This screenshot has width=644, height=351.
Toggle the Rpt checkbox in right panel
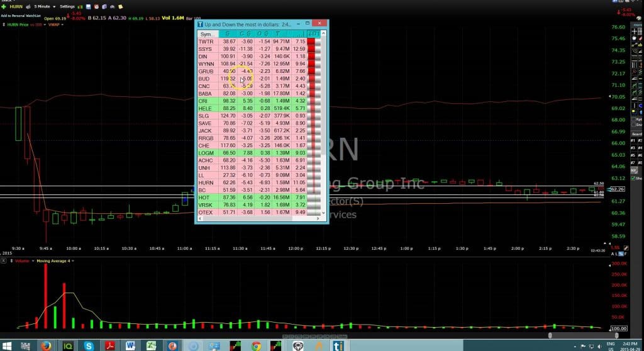(634, 119)
